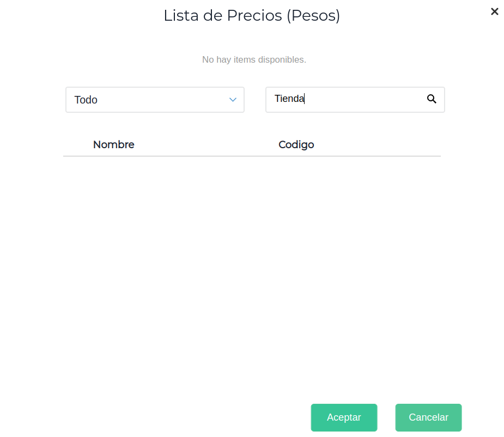Click the No hay items disponibles message
The height and width of the screenshot is (437, 504).
[254, 59]
